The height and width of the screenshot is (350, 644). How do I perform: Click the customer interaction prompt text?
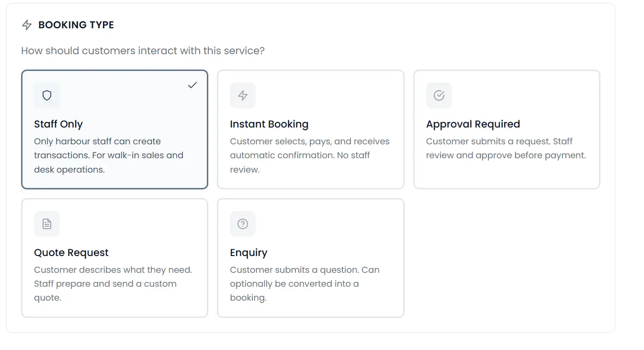pyautogui.click(x=143, y=50)
